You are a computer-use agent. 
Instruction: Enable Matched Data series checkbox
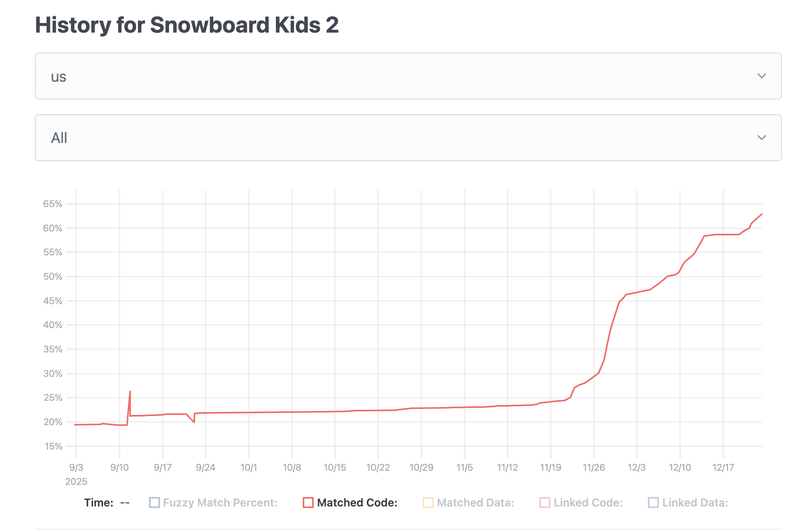click(x=428, y=503)
